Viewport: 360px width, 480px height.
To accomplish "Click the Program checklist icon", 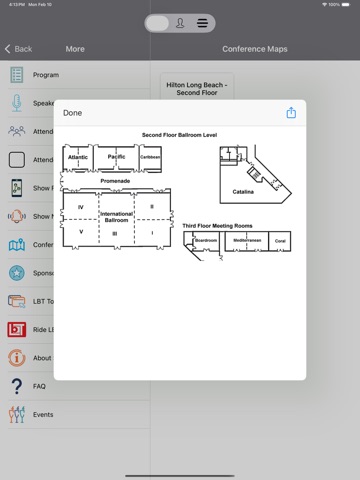I will (x=17, y=75).
